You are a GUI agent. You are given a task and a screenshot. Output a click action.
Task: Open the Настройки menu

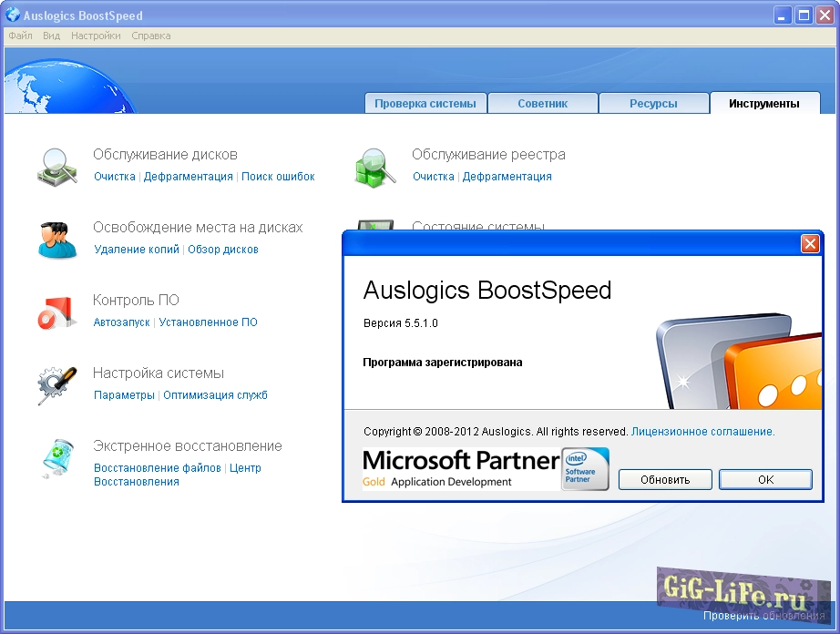pyautogui.click(x=96, y=36)
